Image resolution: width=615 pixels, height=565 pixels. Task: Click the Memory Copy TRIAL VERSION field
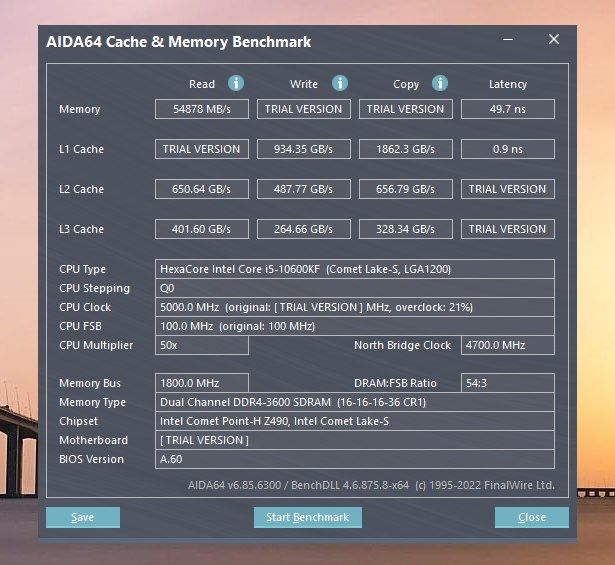coord(406,109)
